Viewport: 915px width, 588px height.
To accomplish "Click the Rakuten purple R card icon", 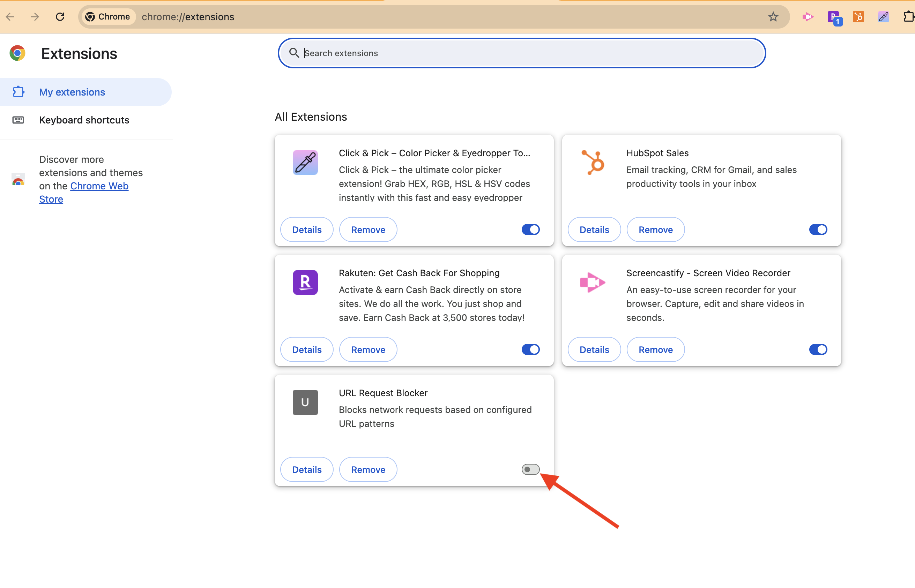I will 305,282.
